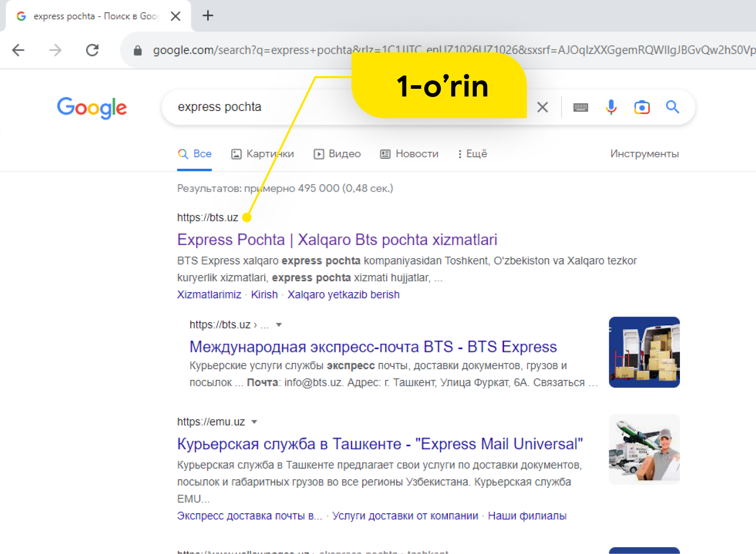
Task: Start voice search with microphone
Action: coord(611,107)
